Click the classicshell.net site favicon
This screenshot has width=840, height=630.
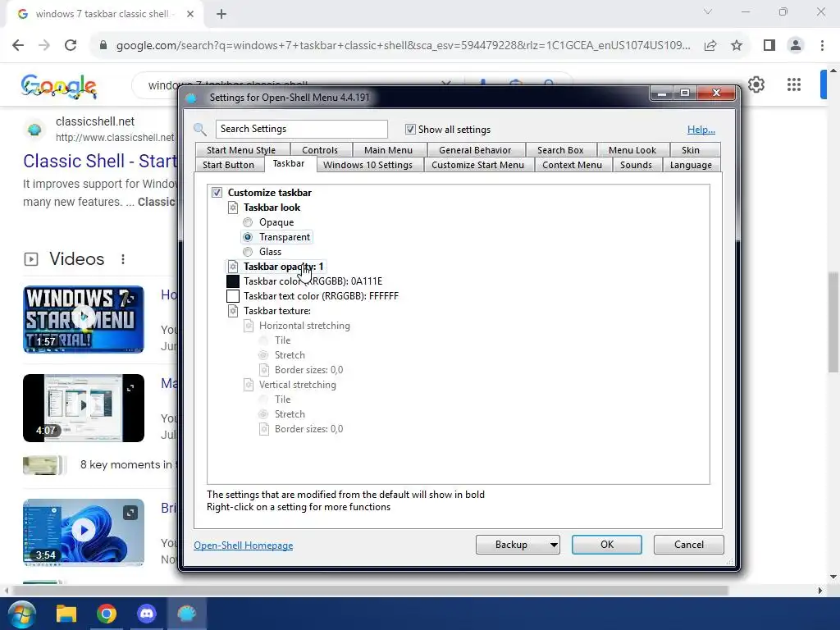coord(34,130)
